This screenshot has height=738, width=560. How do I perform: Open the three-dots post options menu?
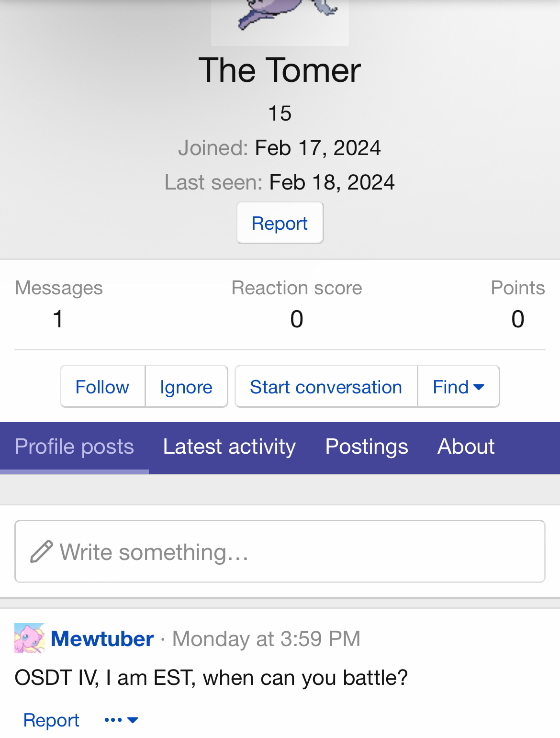click(121, 720)
